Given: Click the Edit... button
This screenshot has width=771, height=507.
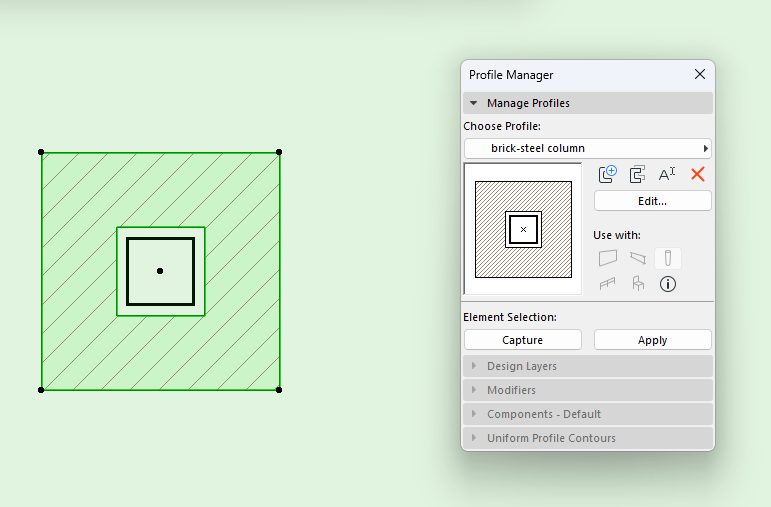Looking at the screenshot, I should pos(652,201).
